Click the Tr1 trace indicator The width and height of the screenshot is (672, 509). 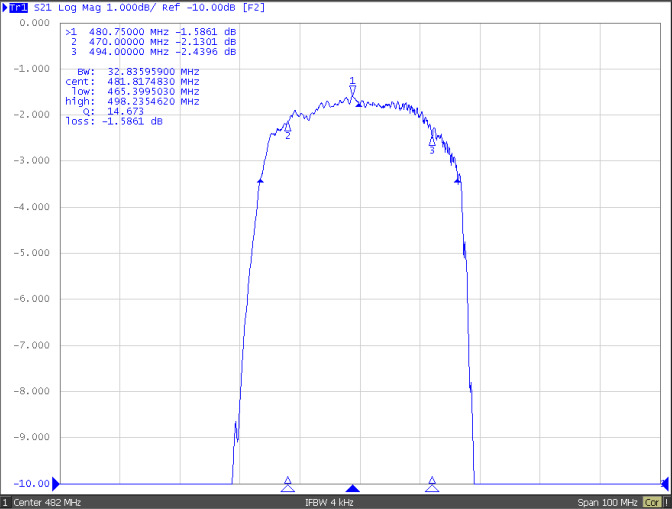pos(19,7)
